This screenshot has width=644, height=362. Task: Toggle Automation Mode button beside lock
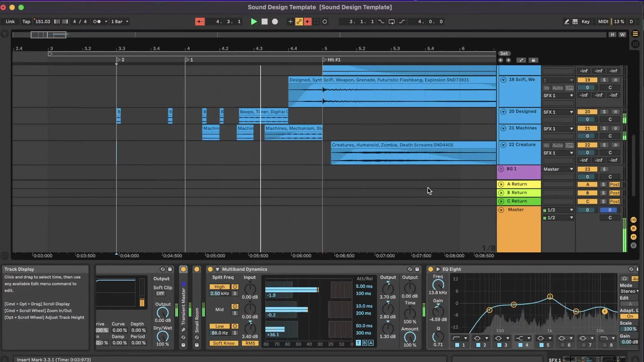[x=521, y=60]
